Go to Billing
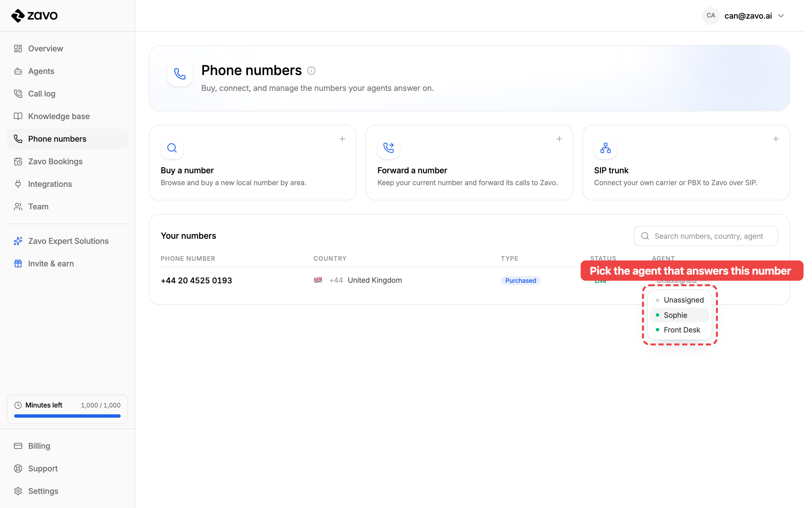 (x=67, y=446)
